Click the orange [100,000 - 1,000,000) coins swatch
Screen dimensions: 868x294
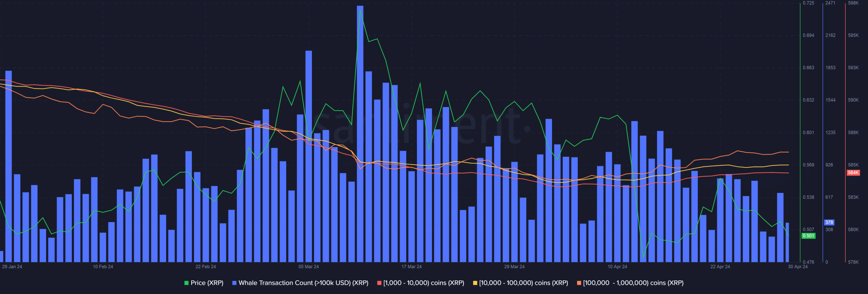pyautogui.click(x=579, y=283)
